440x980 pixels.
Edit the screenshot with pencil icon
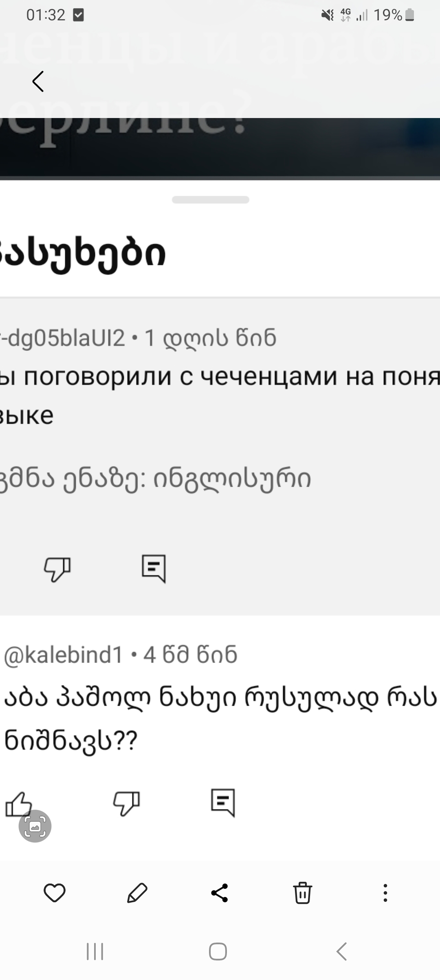coord(137,893)
